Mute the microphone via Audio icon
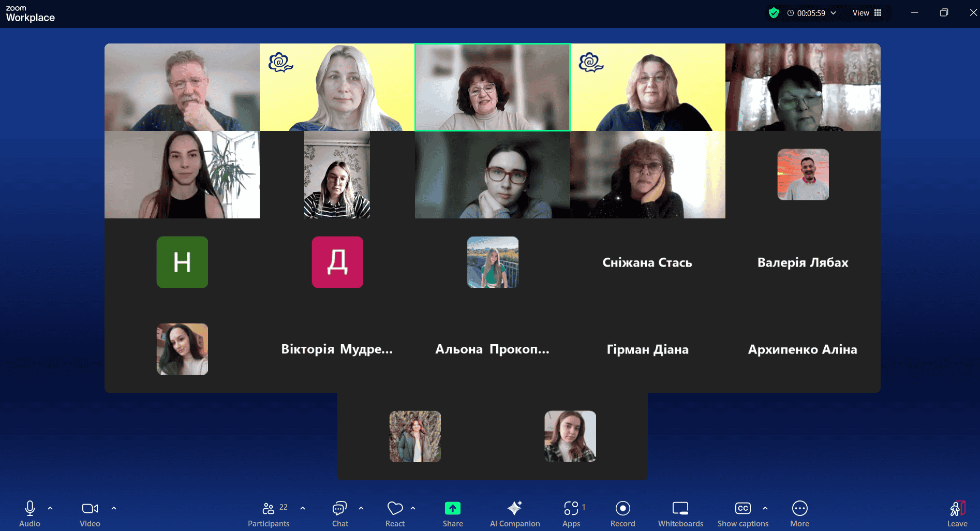Screen dimensions: 980x531 click(x=29, y=513)
